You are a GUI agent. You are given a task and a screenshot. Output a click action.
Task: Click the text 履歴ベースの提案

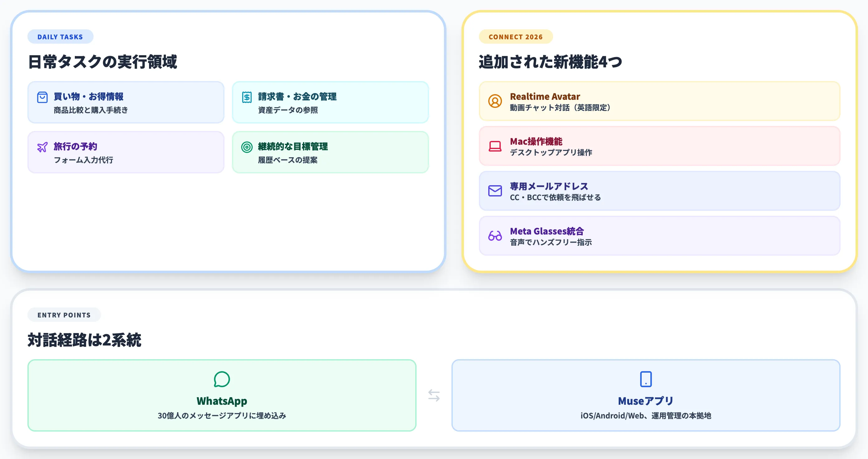point(288,160)
